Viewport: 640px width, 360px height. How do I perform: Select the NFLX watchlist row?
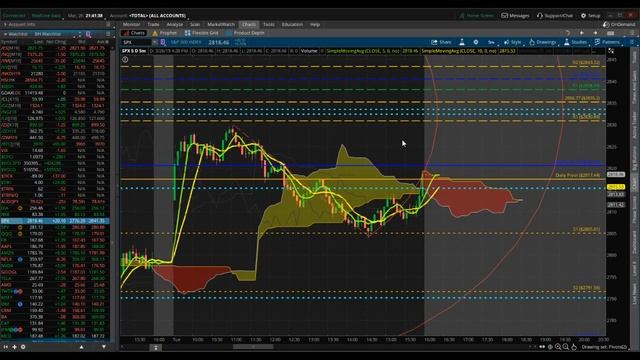55,259
